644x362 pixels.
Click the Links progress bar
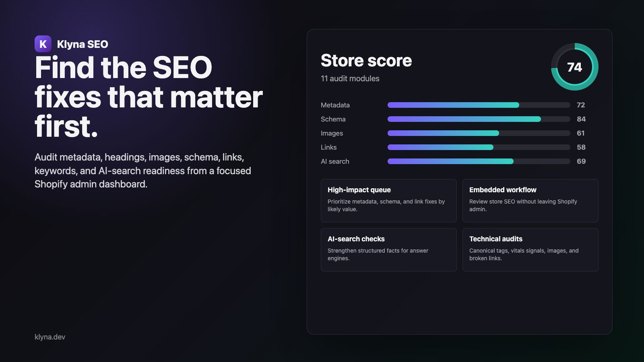point(479,147)
